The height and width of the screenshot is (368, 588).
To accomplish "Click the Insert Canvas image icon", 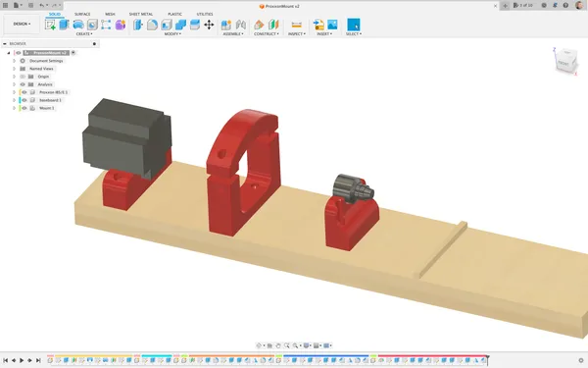I will (332, 25).
